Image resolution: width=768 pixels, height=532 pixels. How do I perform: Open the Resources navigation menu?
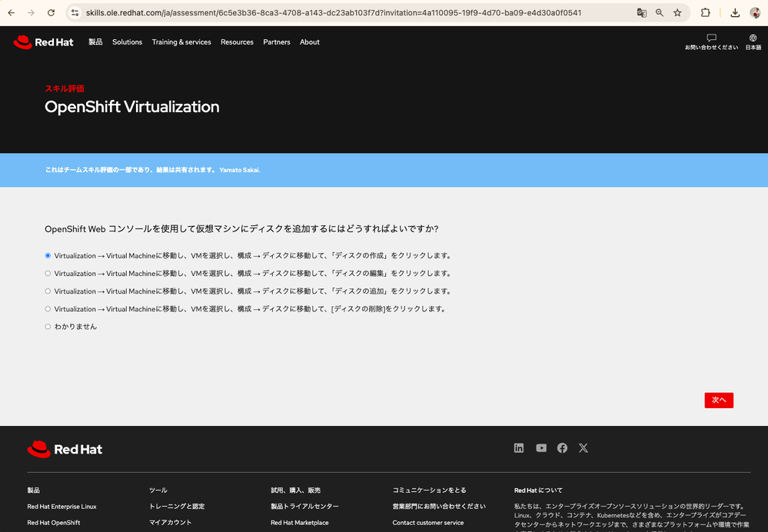pyautogui.click(x=237, y=42)
